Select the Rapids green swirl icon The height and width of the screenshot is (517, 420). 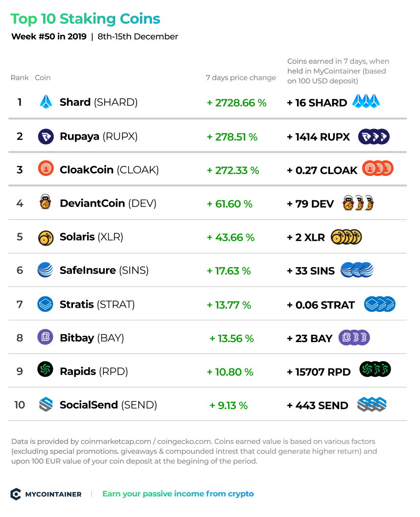click(46, 369)
